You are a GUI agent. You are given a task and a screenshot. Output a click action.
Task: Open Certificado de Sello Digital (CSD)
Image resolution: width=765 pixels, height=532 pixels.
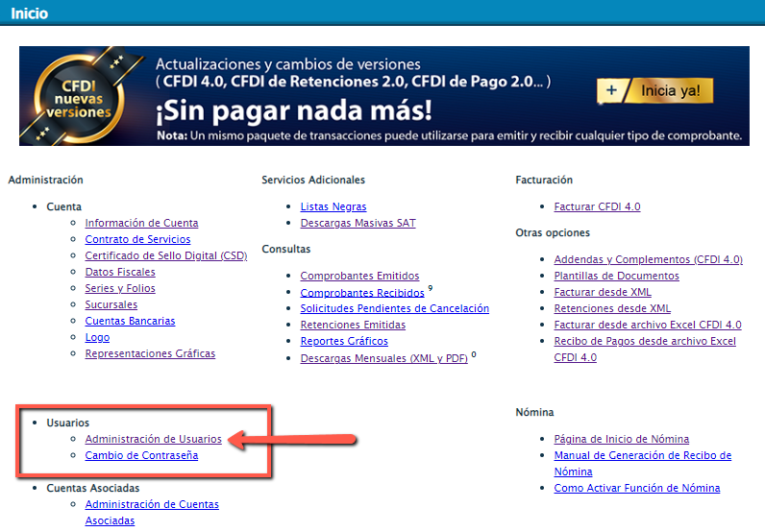point(166,255)
